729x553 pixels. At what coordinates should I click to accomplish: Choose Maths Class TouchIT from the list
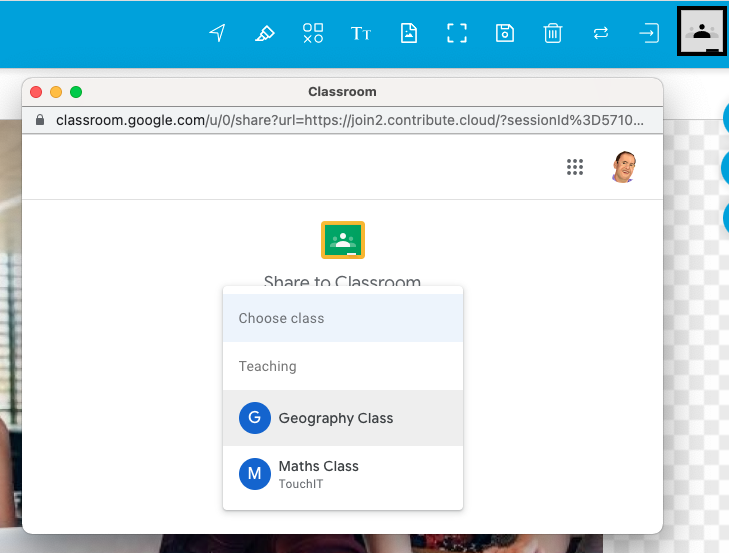tap(343, 474)
